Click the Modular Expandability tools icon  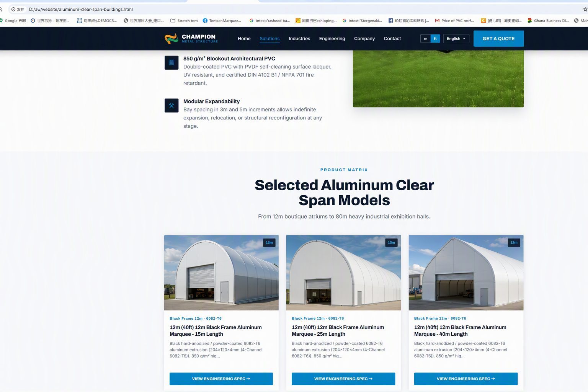coord(171,105)
